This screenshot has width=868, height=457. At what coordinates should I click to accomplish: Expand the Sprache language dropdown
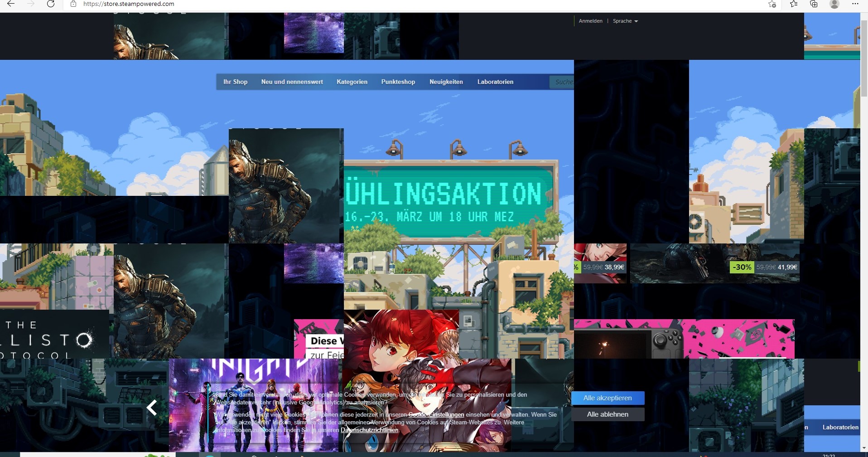click(x=625, y=21)
